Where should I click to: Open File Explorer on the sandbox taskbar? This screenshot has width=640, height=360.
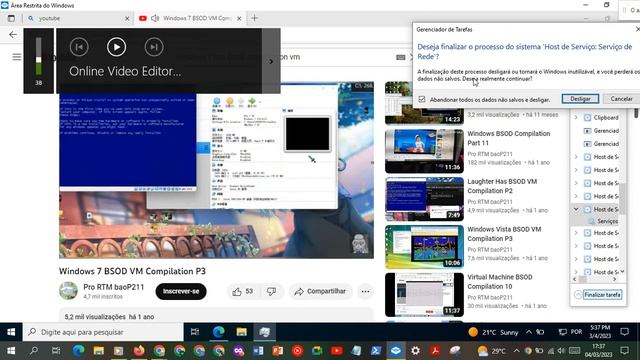tap(242, 332)
